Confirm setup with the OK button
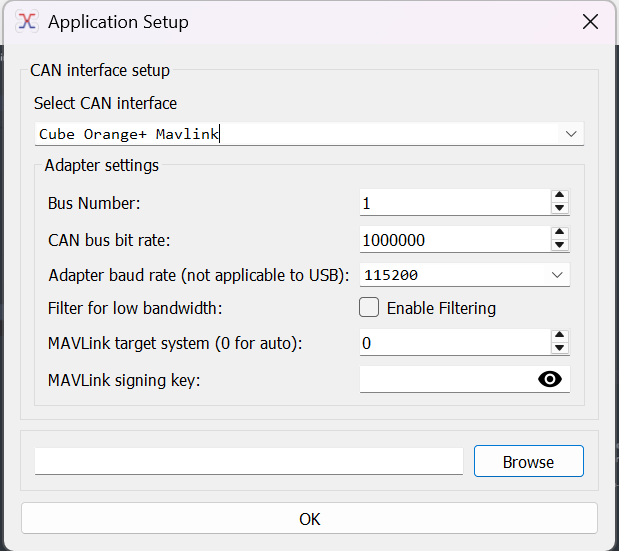This screenshot has height=551, width=619. 310,519
